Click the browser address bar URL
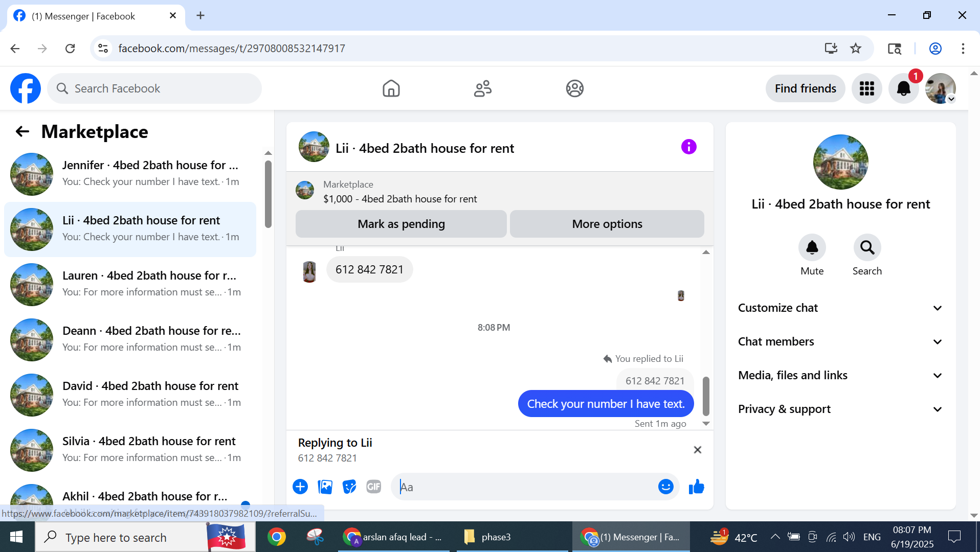Image resolution: width=980 pixels, height=552 pixels. (232, 49)
